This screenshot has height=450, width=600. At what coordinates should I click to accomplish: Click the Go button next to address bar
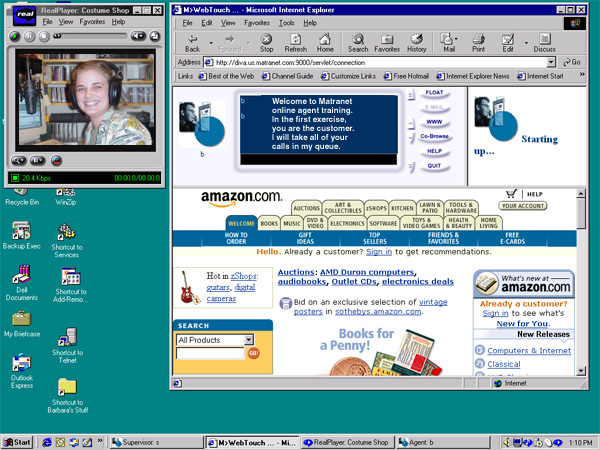572,62
